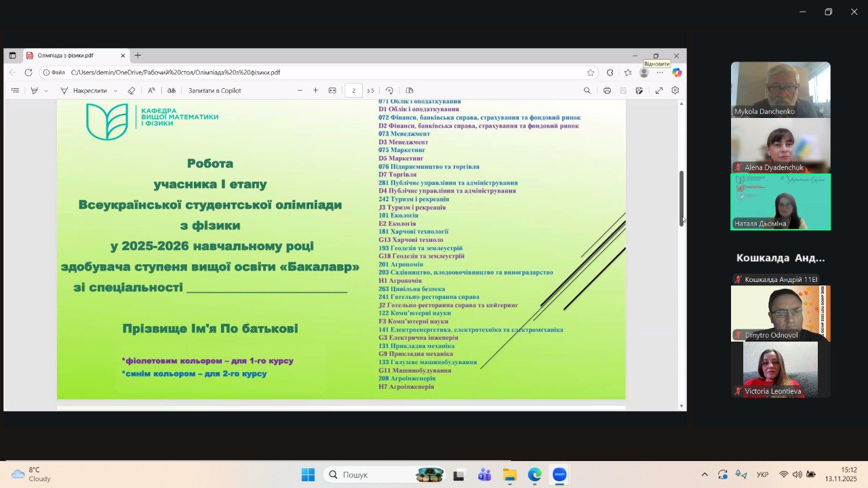The height and width of the screenshot is (488, 868).
Task: Select the Eraser tool in PDF toolbar
Action: [x=132, y=91]
